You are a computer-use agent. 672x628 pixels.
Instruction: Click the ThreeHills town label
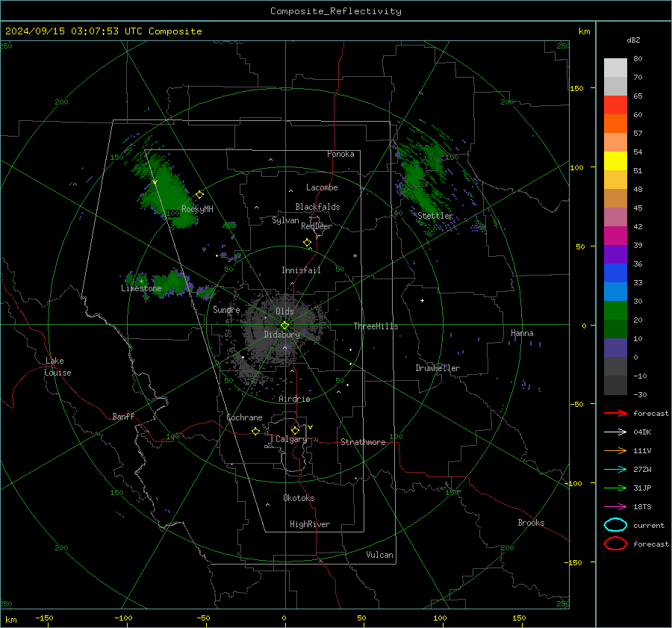[376, 326]
